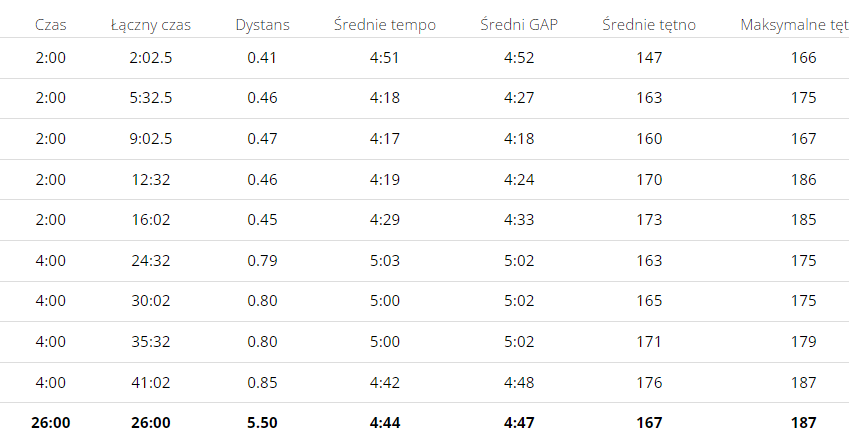Select the row with cumulative time 9:02.5
The width and height of the screenshot is (851, 436).
pos(426,139)
